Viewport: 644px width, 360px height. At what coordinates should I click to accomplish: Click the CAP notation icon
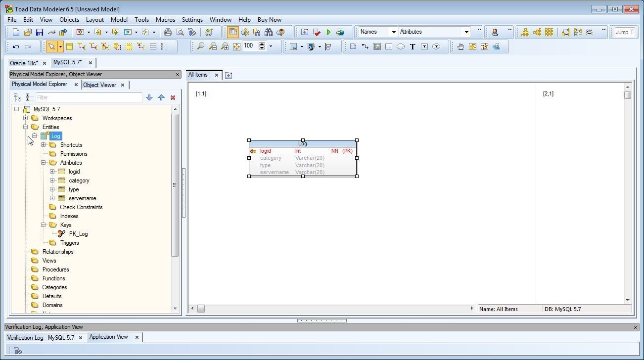click(590, 32)
